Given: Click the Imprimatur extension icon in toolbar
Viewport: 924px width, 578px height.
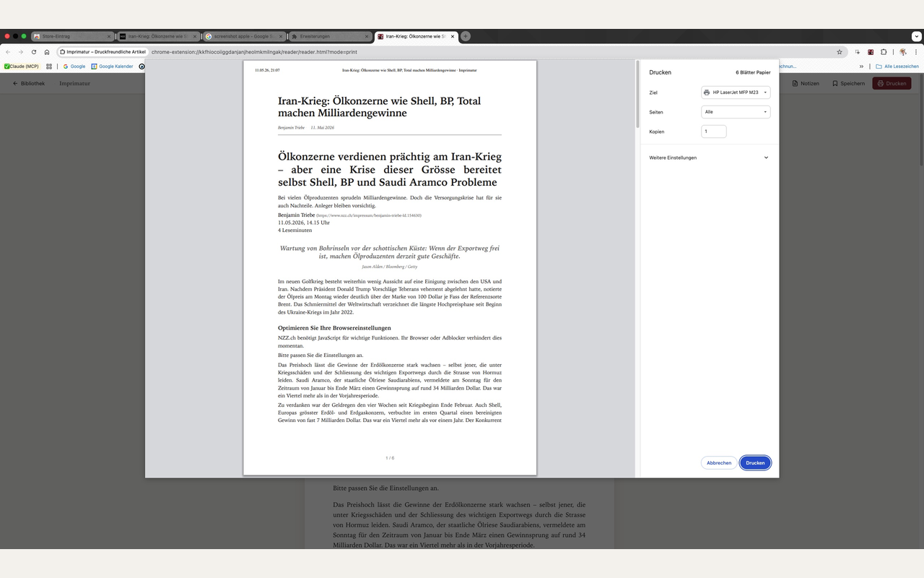Looking at the screenshot, I should pos(871,52).
